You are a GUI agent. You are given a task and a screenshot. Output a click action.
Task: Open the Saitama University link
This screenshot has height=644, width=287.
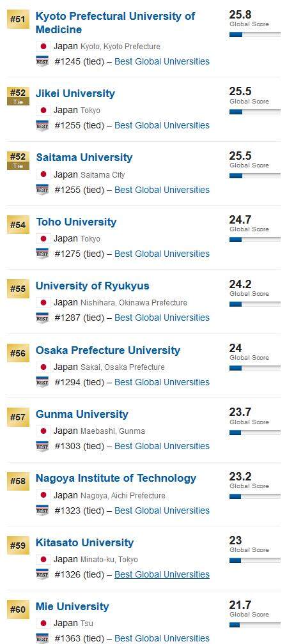84,158
